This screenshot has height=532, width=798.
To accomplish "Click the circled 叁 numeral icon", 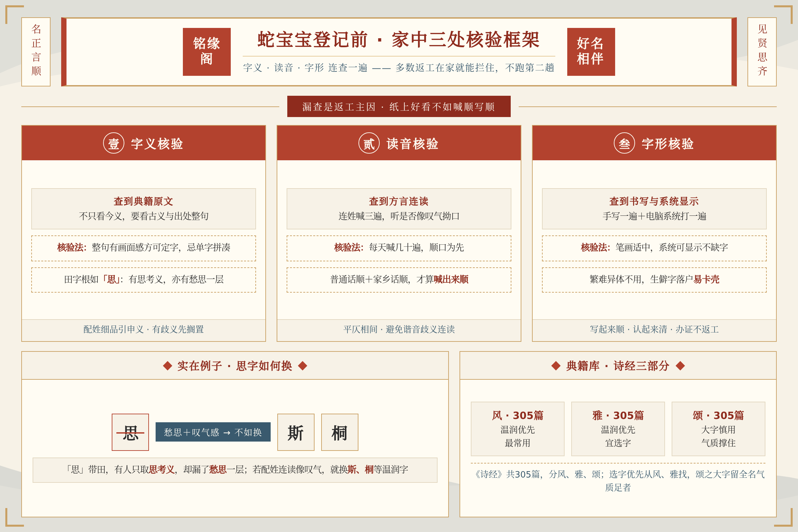I will click(624, 143).
